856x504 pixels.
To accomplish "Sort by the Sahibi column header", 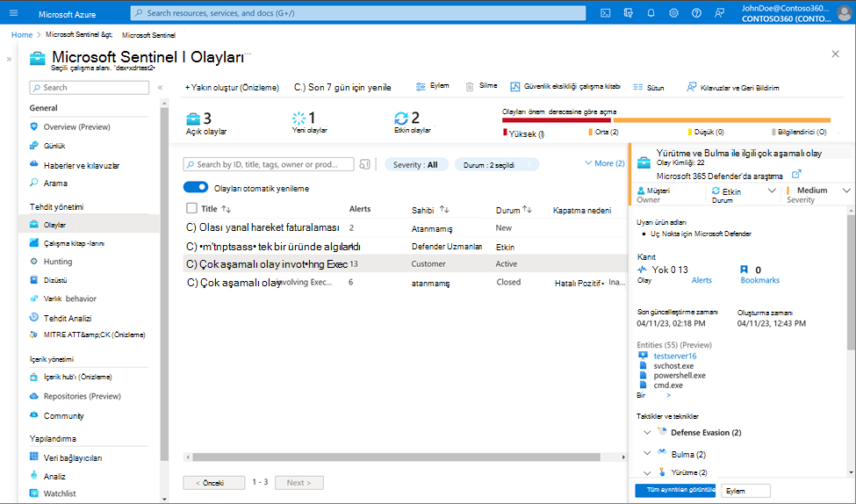I will tap(430, 210).
